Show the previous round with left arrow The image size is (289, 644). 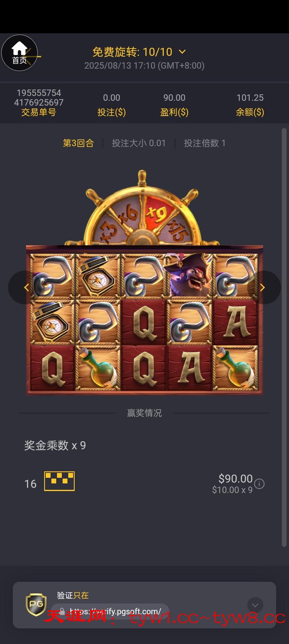(x=26, y=287)
